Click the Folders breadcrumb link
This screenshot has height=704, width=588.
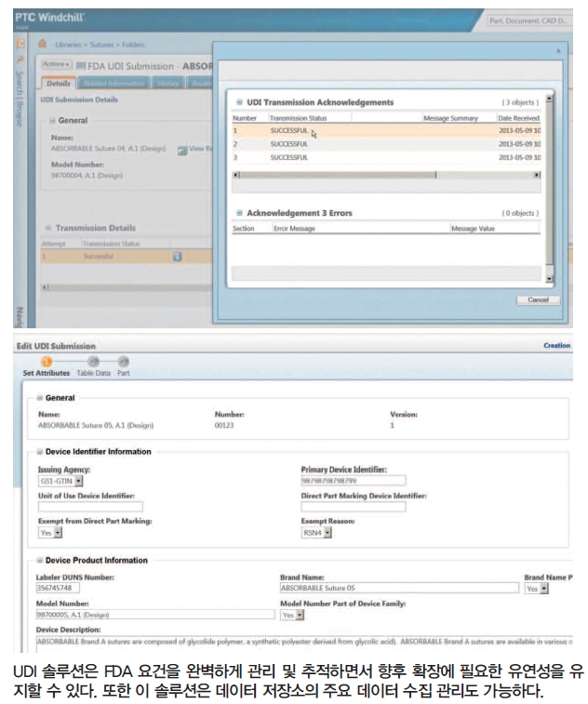133,45
